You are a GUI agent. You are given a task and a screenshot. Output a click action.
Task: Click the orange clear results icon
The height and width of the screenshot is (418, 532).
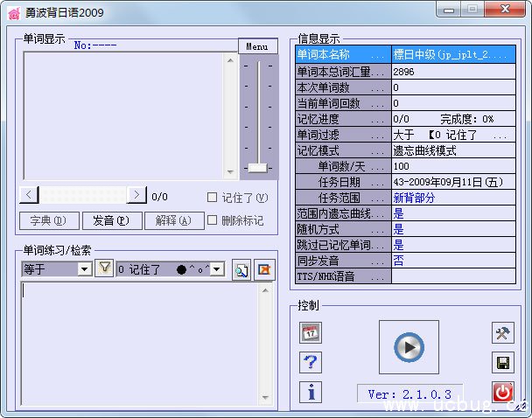(264, 269)
